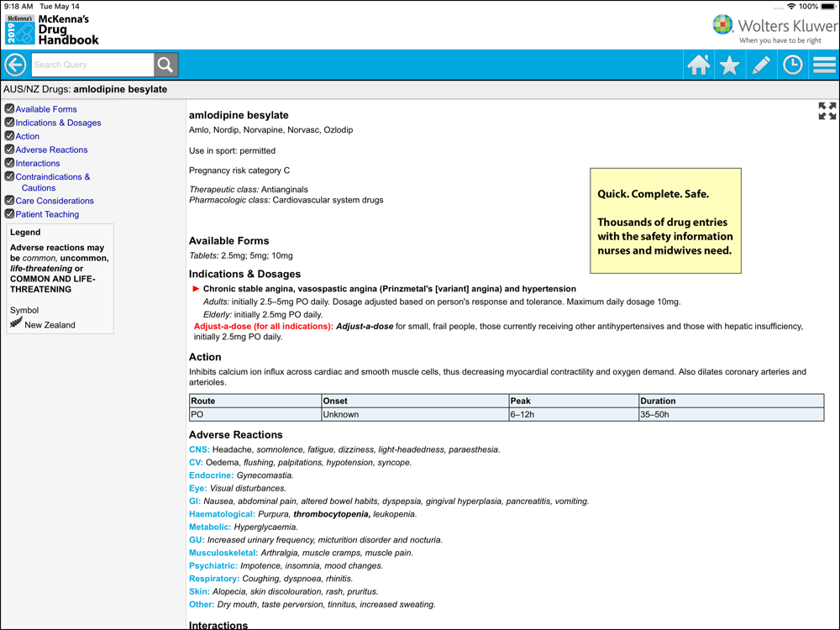
Task: Open Patient Teaching sidebar link
Action: point(47,214)
